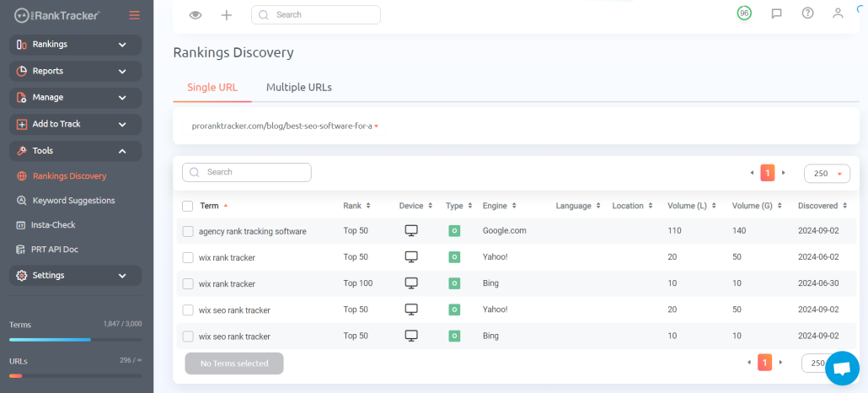Sort table by Rank column

pyautogui.click(x=356, y=206)
